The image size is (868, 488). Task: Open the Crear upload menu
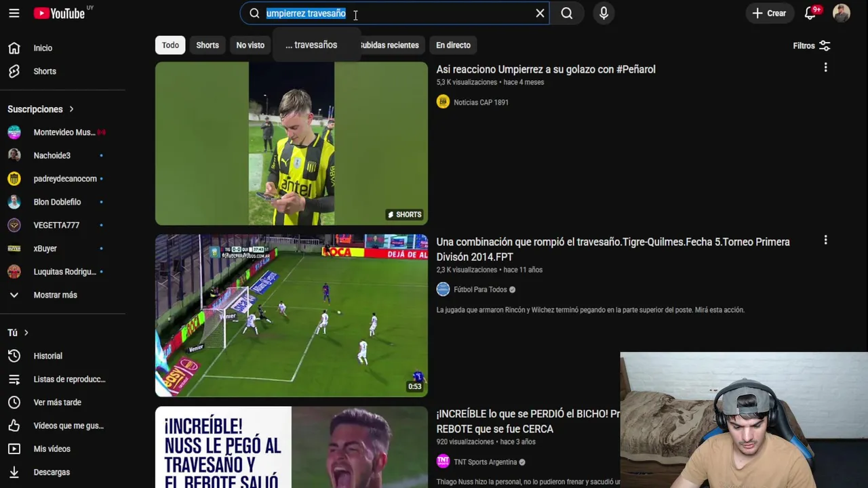coord(769,14)
